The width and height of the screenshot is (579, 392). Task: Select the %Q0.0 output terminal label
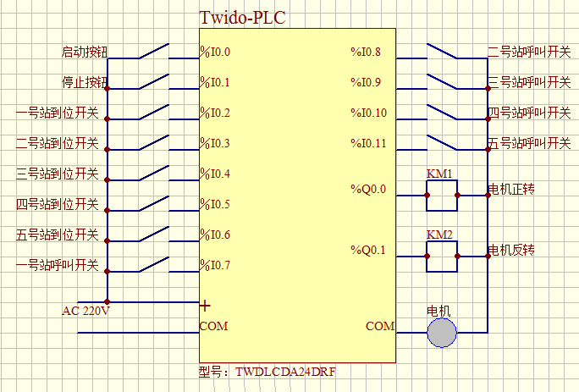(368, 190)
